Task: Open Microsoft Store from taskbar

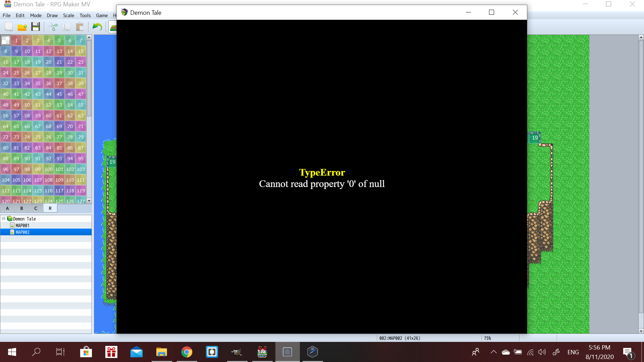Action: tap(86, 352)
